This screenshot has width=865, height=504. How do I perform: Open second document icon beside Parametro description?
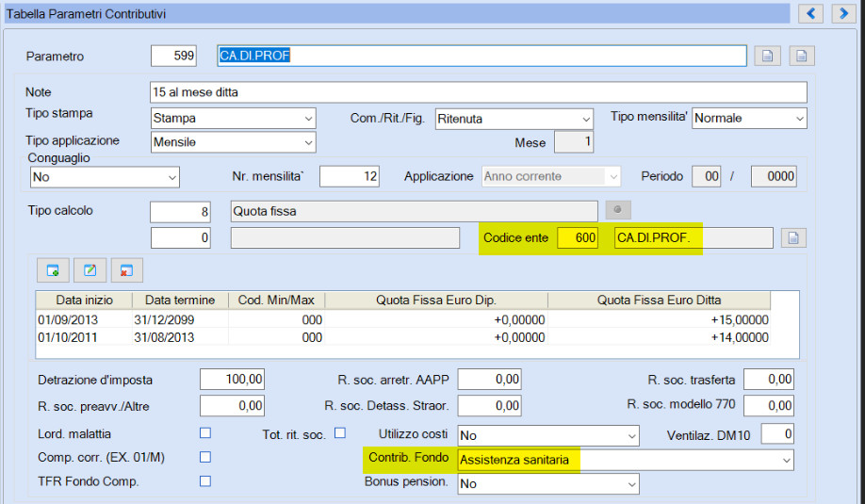(x=802, y=56)
